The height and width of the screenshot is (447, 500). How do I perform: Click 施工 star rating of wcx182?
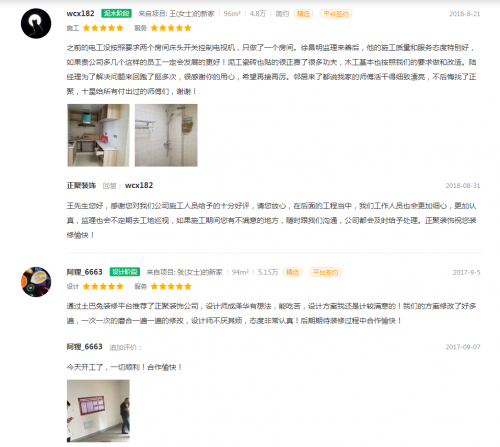click(103, 28)
